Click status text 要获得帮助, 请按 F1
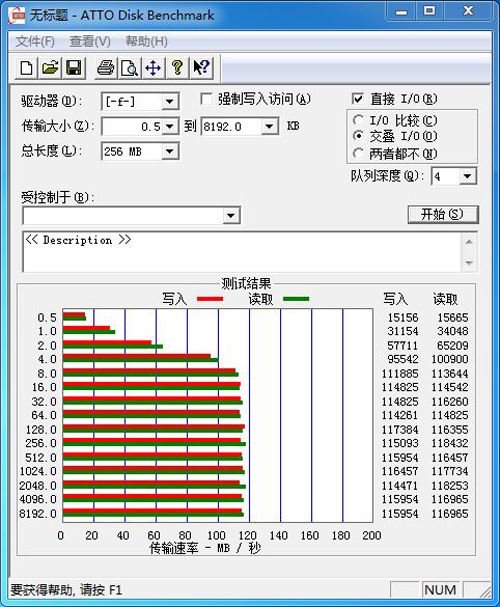500x607 pixels. point(66,590)
